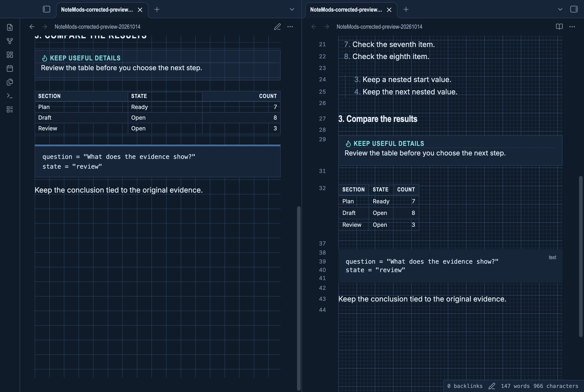584x392 pixels.
Task: Click the right pane note title breadcrumb
Action: pyautogui.click(x=379, y=27)
